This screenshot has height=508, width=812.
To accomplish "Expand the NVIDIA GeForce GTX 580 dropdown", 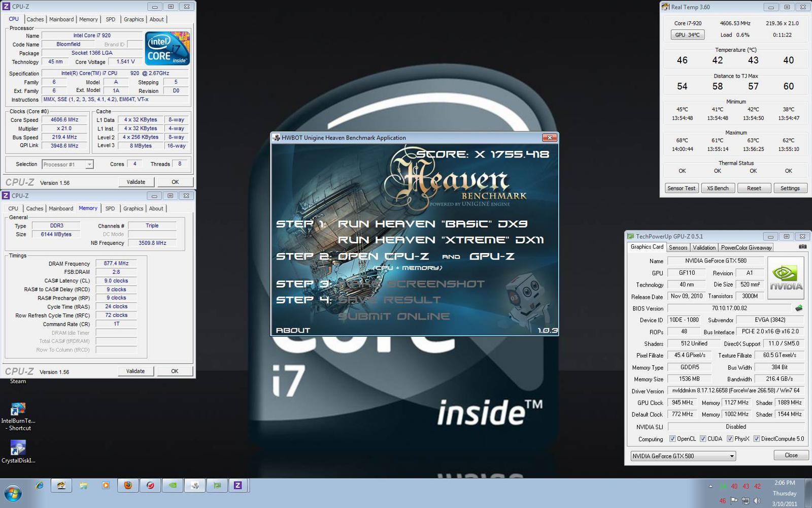I will click(683, 456).
